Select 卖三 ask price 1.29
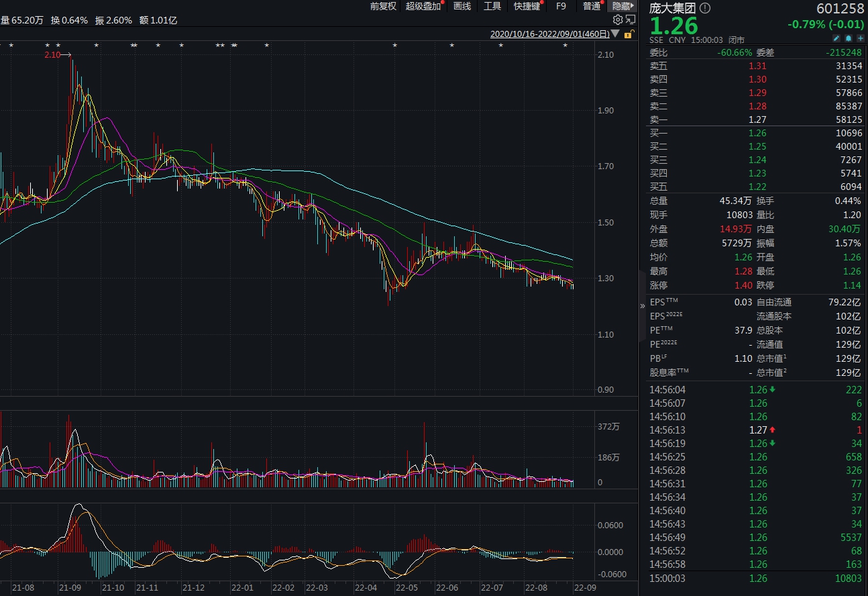The width and height of the screenshot is (868, 596). point(757,93)
